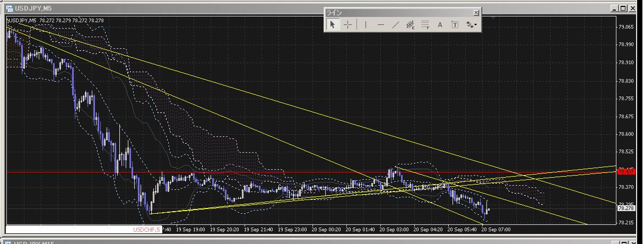Choose the horizontal line drawing tool

coord(380,24)
